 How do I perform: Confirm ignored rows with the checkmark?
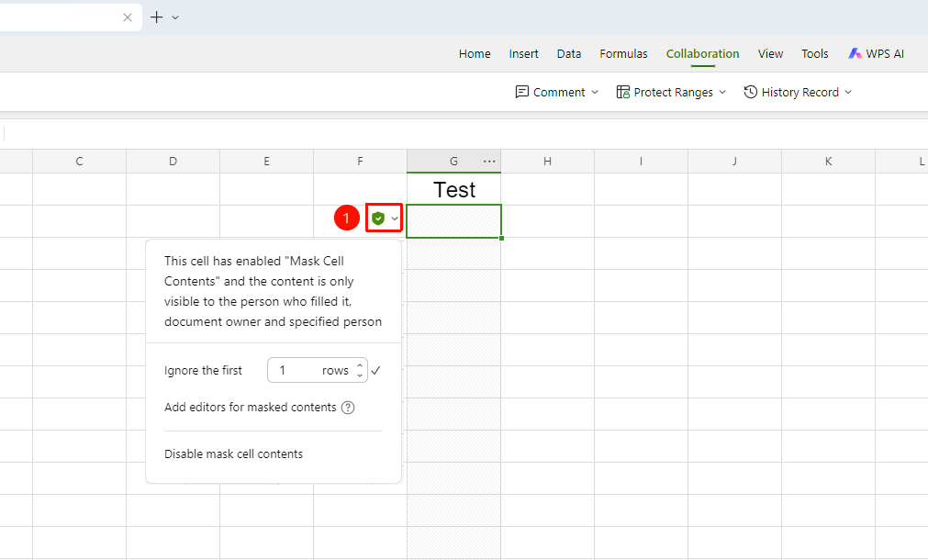[x=375, y=371]
